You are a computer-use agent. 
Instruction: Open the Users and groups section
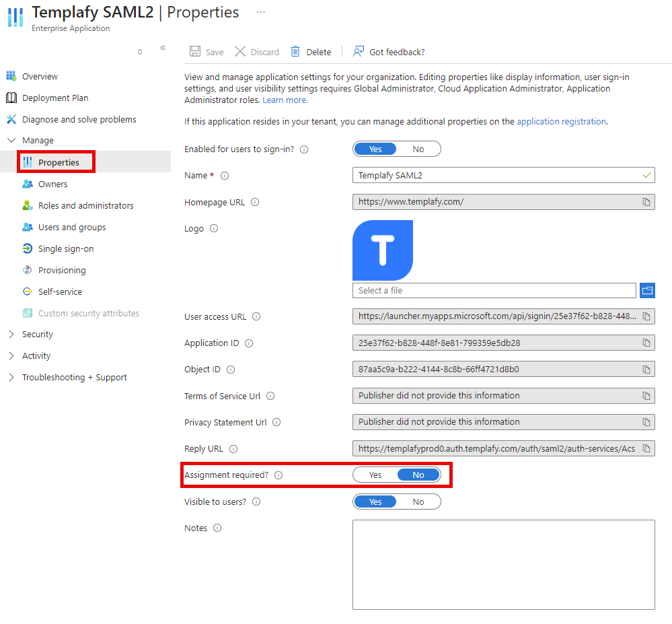coord(71,226)
